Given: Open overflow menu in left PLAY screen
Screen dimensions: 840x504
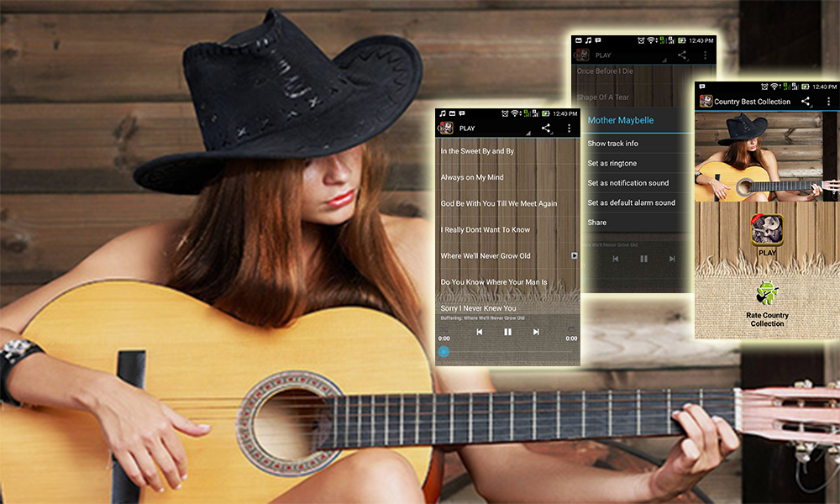Looking at the screenshot, I should pos(569,128).
